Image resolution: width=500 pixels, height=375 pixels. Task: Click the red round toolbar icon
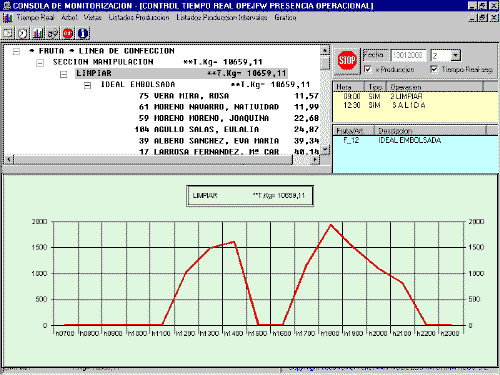click(68, 33)
